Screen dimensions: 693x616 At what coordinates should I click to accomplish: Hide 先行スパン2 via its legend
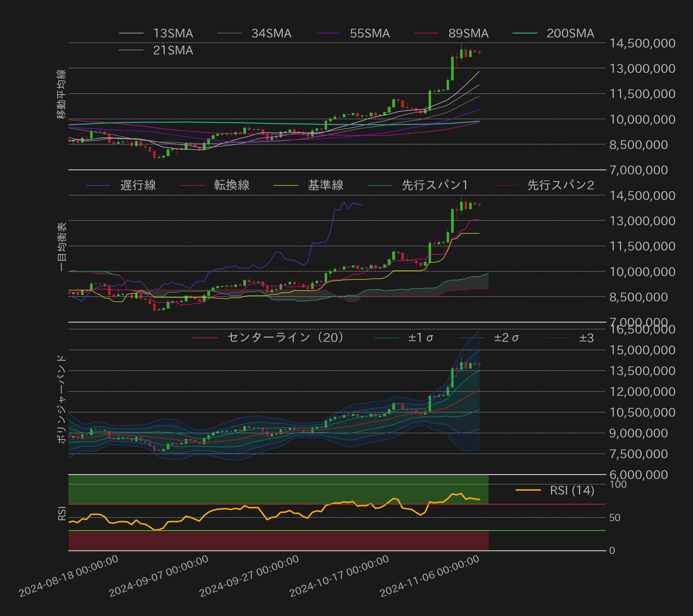click(560, 185)
